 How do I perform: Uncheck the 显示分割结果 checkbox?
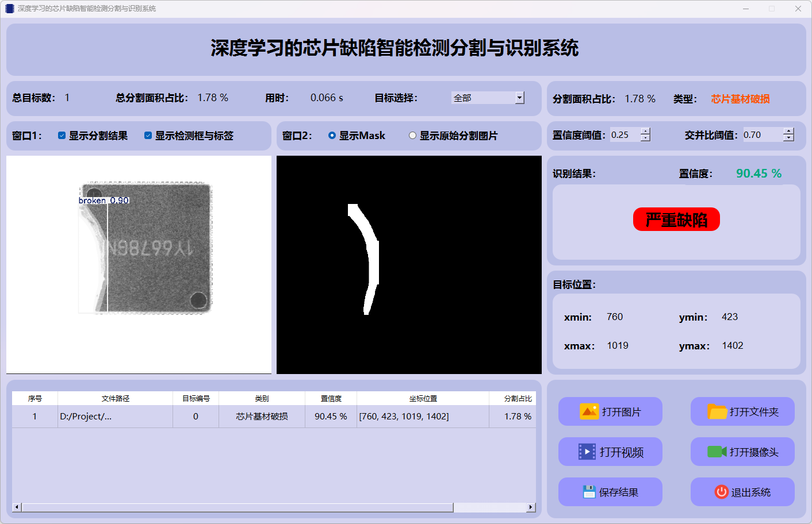(x=62, y=136)
